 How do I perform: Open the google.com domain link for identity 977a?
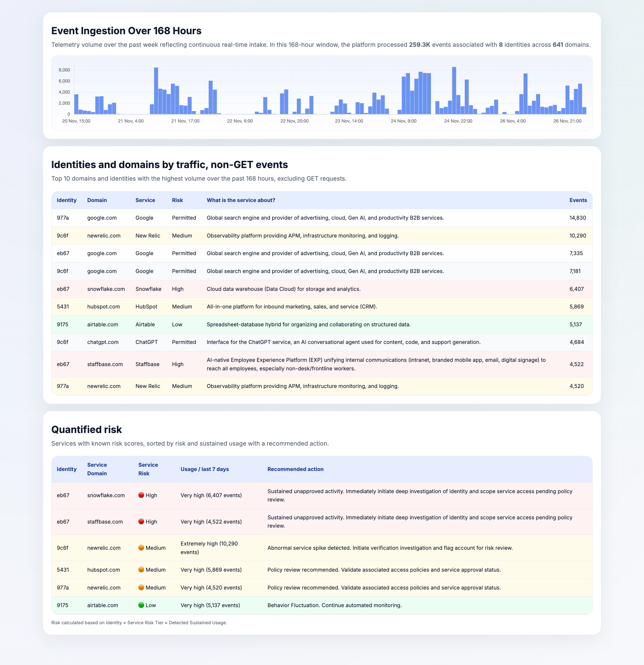(102, 217)
